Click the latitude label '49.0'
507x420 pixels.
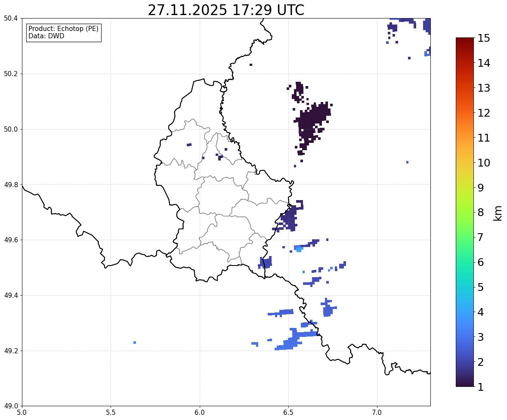tap(11, 406)
